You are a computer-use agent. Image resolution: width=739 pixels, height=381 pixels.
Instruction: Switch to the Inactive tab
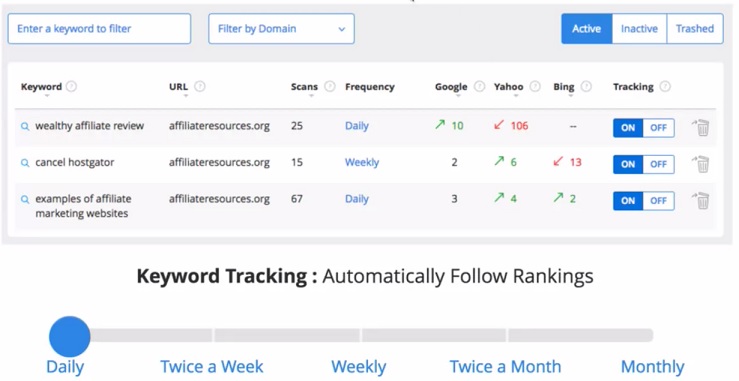click(639, 29)
